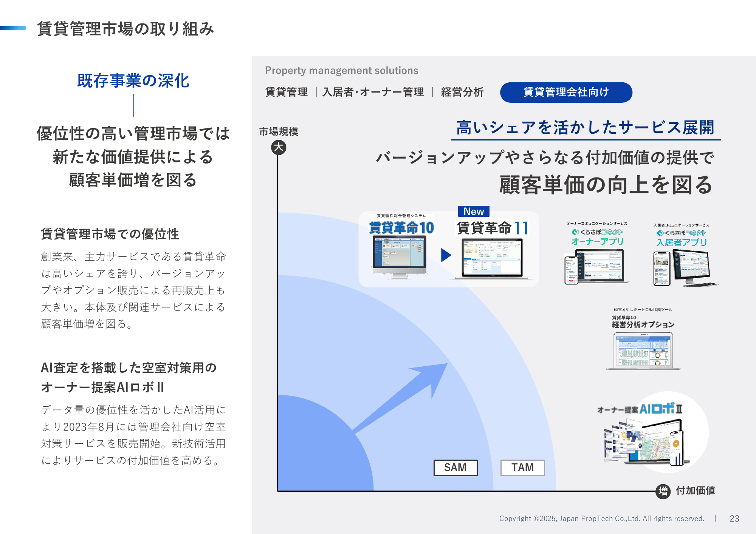Click the 高いシェアを活かしたサービス展開 heading
This screenshot has height=534, width=756.
(x=586, y=128)
